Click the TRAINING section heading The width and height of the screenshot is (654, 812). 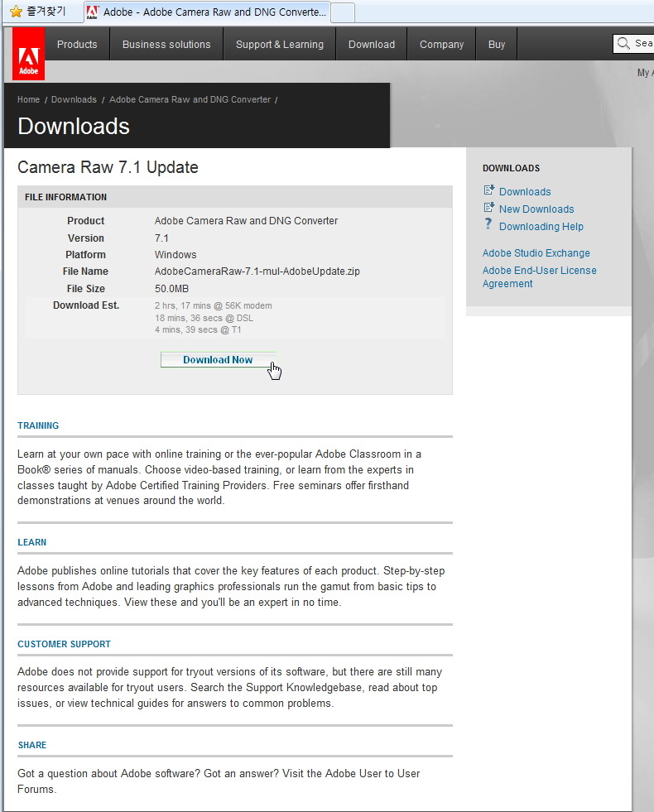[38, 425]
